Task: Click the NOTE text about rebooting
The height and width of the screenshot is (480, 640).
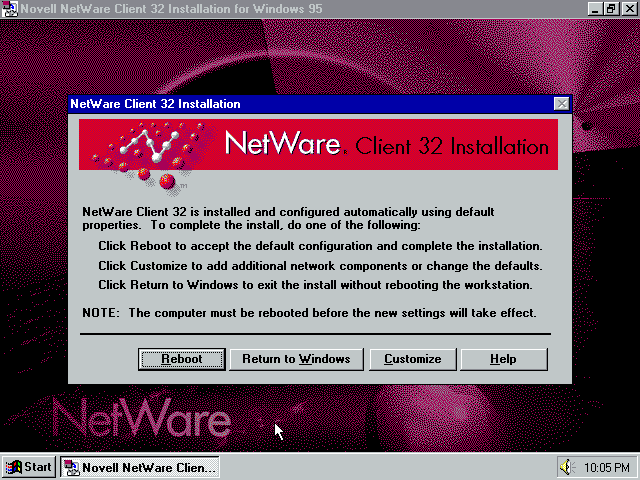Action: [309, 313]
